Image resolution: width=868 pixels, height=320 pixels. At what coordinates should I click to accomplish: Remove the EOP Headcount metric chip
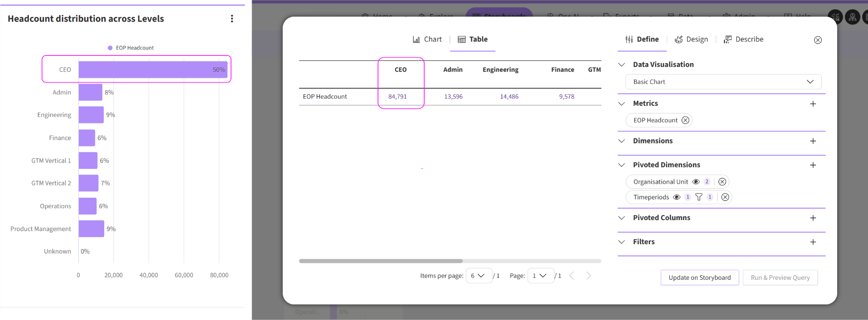pos(685,120)
